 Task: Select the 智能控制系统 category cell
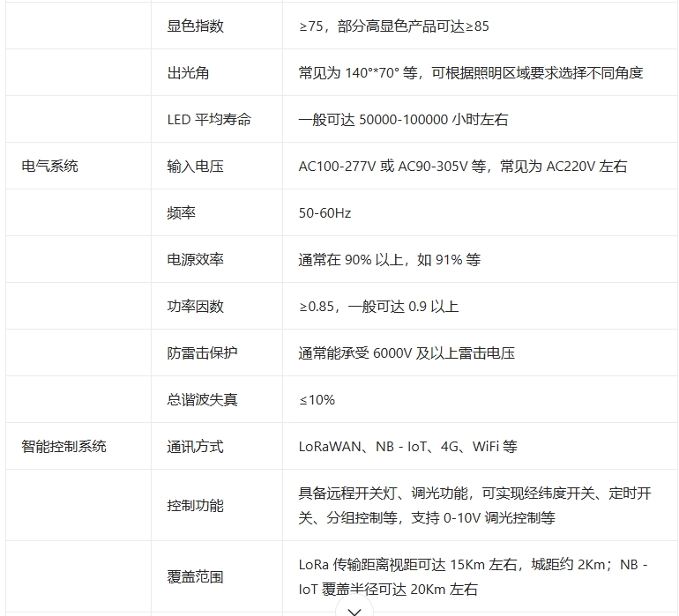click(63, 446)
